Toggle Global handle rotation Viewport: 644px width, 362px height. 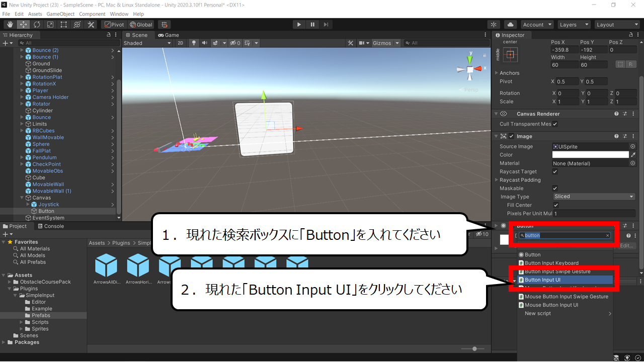pos(141,24)
